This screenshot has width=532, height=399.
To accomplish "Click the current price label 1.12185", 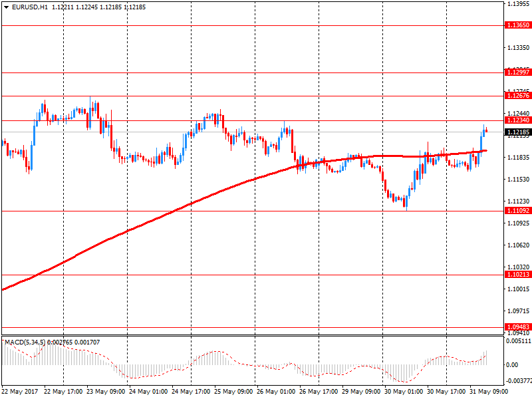I will (518, 132).
